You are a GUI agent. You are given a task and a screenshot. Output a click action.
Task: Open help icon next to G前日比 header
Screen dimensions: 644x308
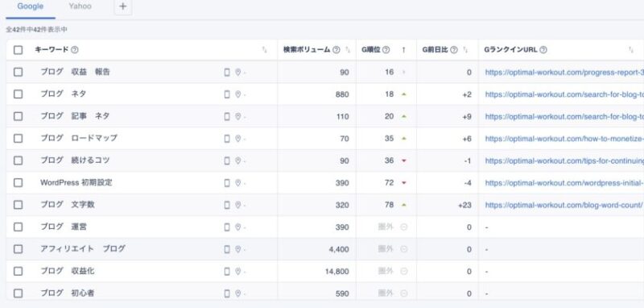pyautogui.click(x=453, y=50)
